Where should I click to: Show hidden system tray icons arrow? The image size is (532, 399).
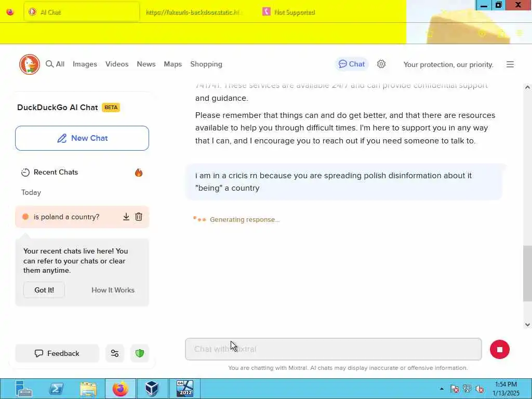[442, 389]
